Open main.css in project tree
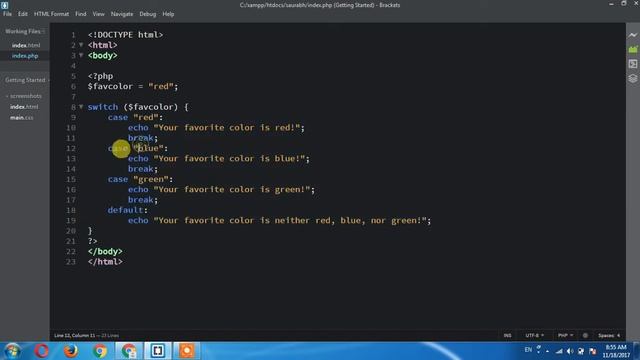This screenshot has height=360, width=640. [x=22, y=118]
